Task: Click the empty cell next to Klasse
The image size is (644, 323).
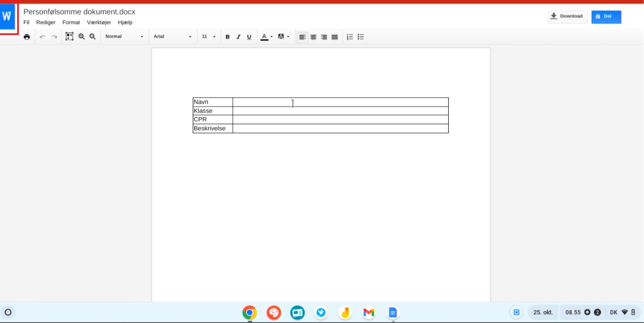Action: tap(340, 111)
